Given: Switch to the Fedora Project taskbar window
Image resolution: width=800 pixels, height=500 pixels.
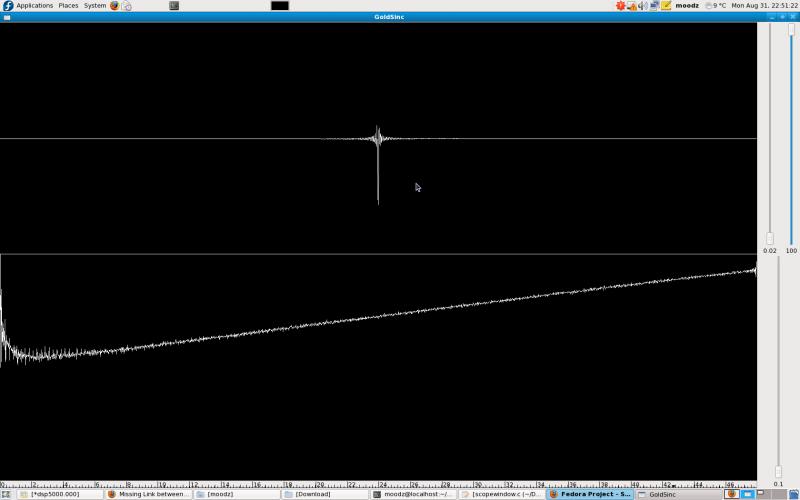Looking at the screenshot, I should [590, 494].
